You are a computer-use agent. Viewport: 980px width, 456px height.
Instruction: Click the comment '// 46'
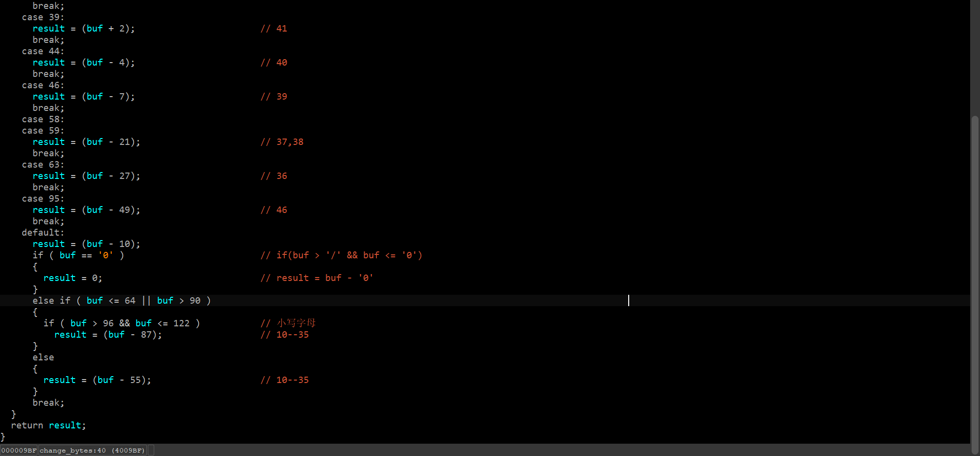[x=274, y=210]
